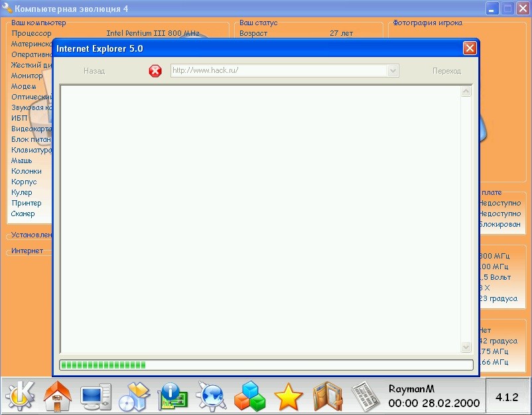This screenshot has width=532, height=415.
Task: Click the green page loading progress bar
Action: pyautogui.click(x=267, y=365)
